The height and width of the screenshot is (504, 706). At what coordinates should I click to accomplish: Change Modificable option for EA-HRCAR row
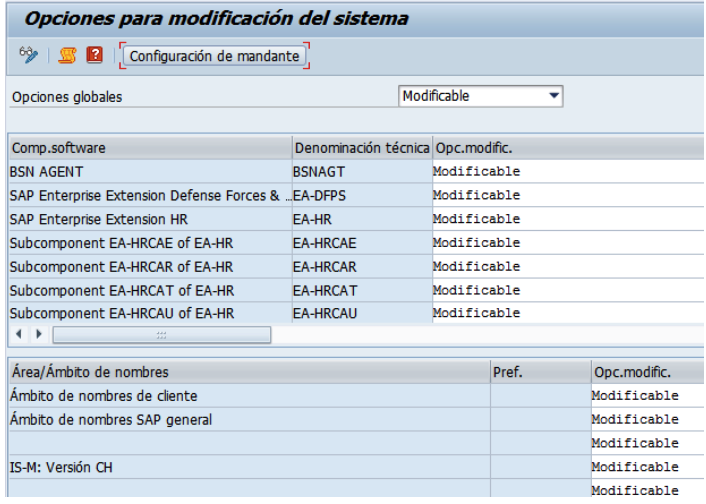(569, 267)
